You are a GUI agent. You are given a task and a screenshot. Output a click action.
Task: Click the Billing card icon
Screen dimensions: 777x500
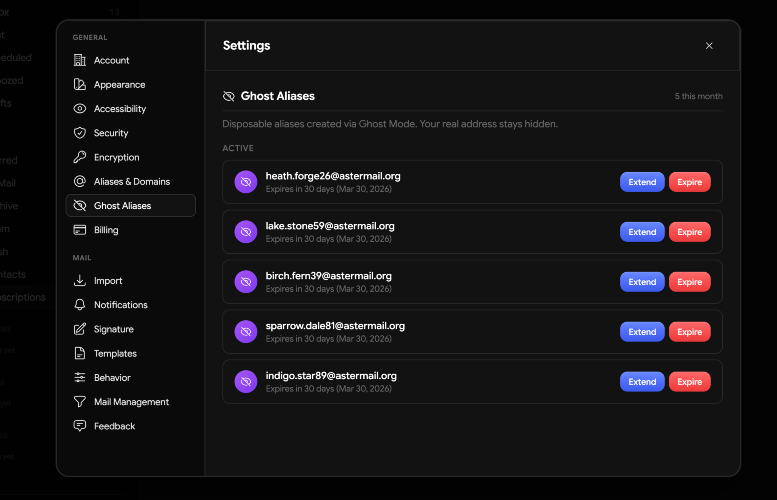tap(80, 230)
